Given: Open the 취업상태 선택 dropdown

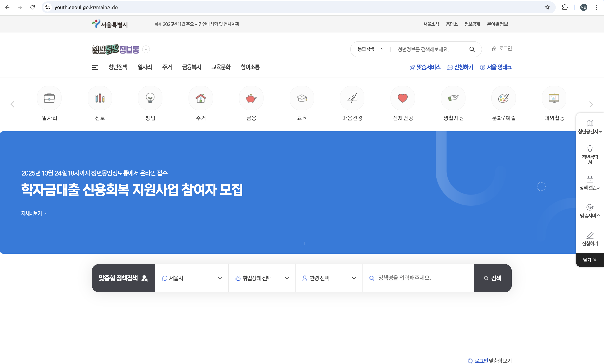Looking at the screenshot, I should pyautogui.click(x=262, y=278).
